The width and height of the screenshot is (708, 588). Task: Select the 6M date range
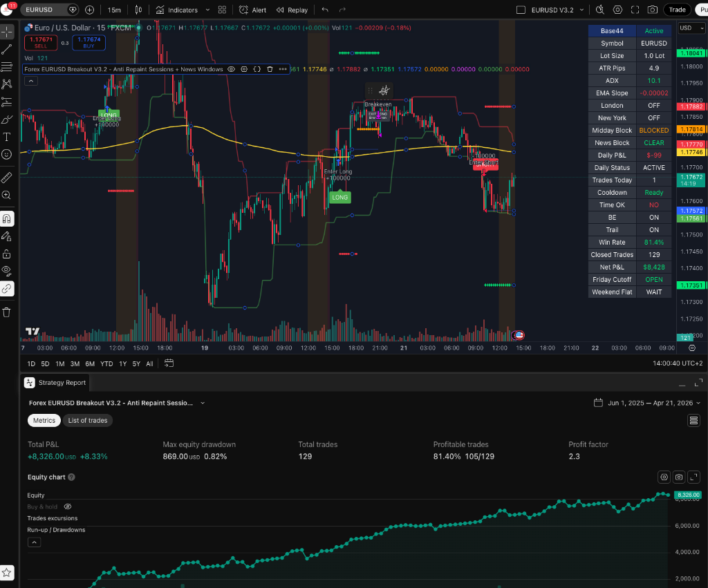click(90, 363)
